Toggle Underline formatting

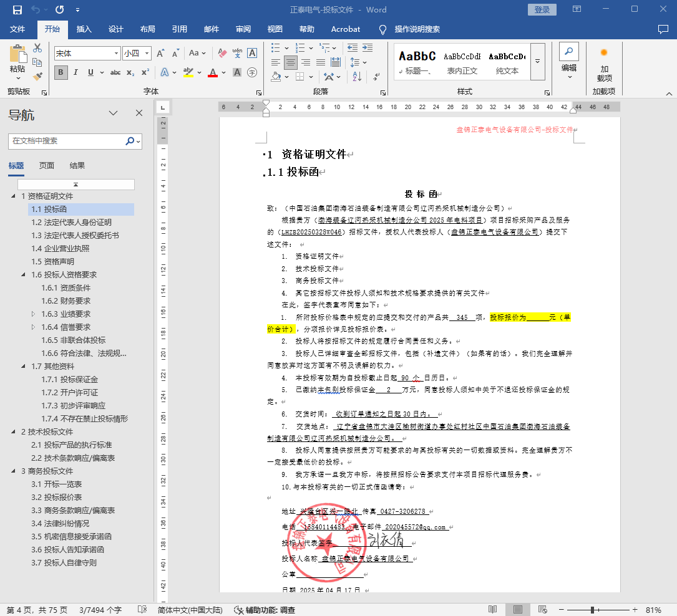(90, 72)
